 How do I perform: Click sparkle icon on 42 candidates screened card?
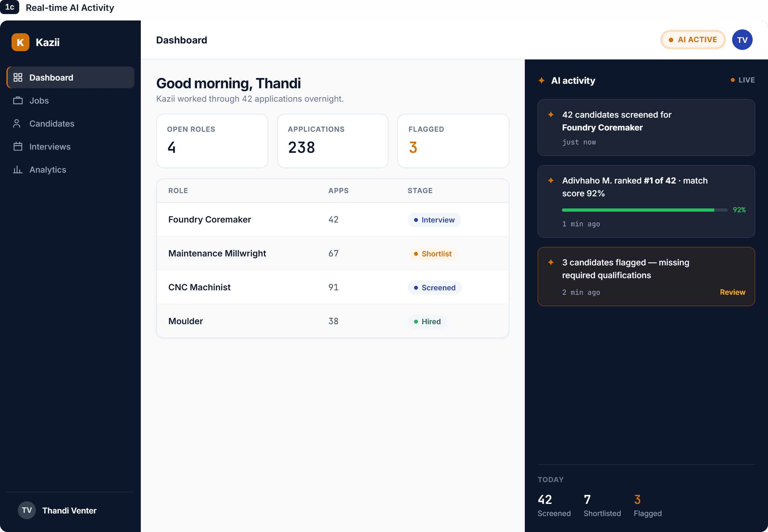[x=551, y=115]
